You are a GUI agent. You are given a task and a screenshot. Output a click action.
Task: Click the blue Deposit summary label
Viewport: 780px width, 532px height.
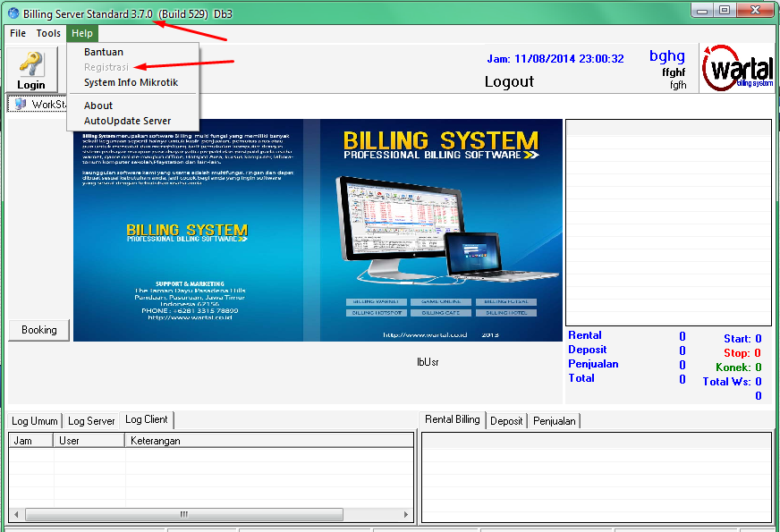[588, 350]
